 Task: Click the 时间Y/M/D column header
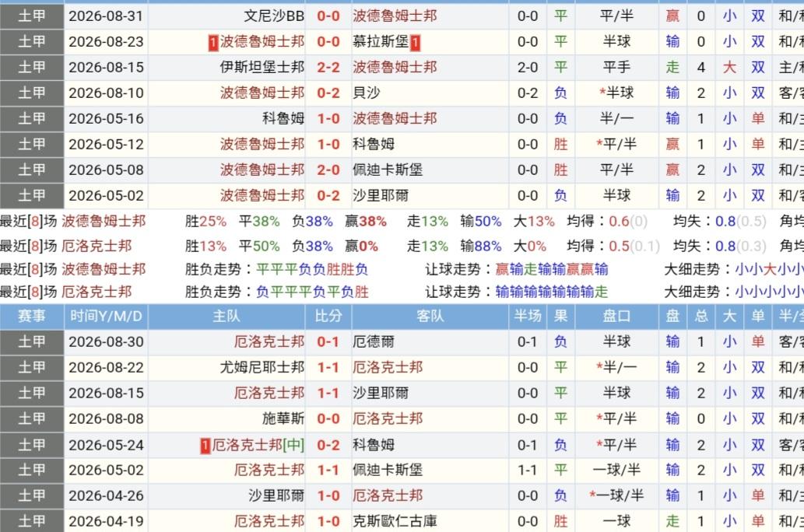tap(106, 317)
